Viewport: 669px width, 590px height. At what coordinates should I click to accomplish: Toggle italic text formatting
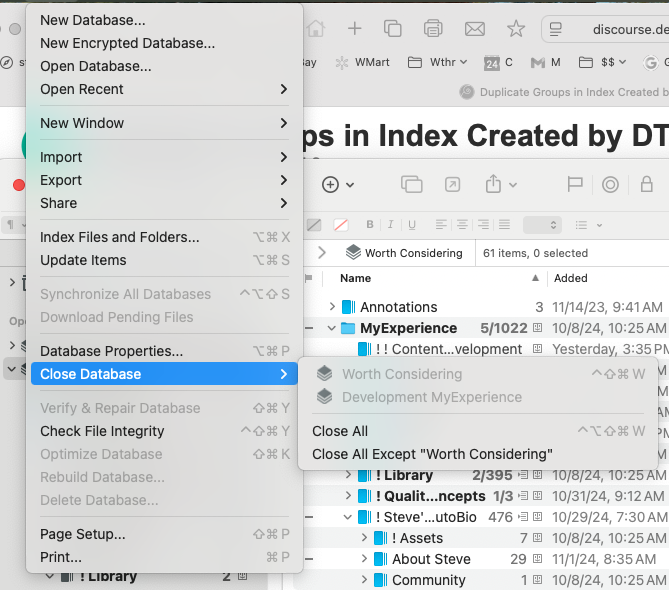391,225
